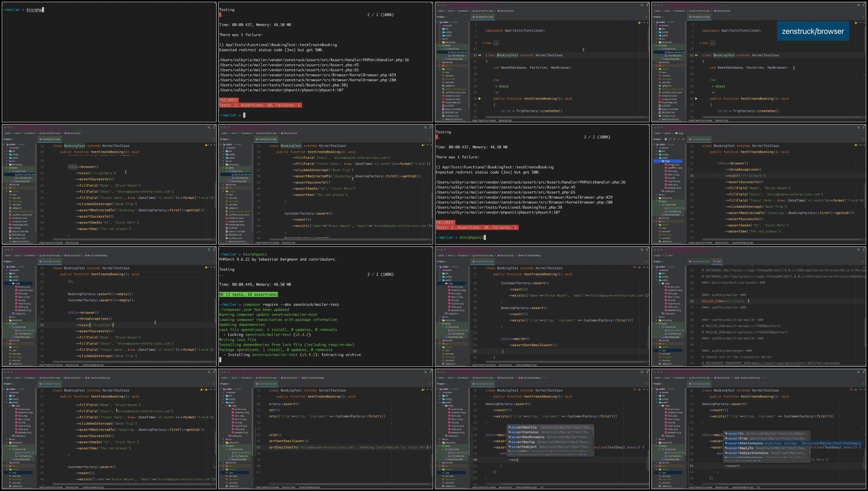Click MAILER_DSN=null://null line in .env editor
868x491 pixels.
coord(723,301)
